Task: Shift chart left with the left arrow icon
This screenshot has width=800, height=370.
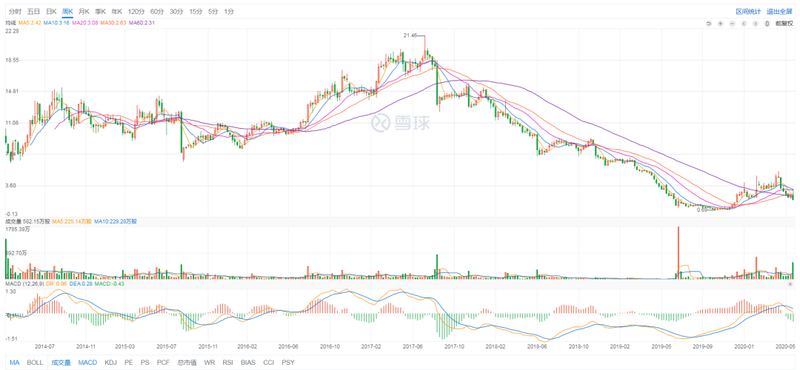Action: pyautogui.click(x=744, y=23)
